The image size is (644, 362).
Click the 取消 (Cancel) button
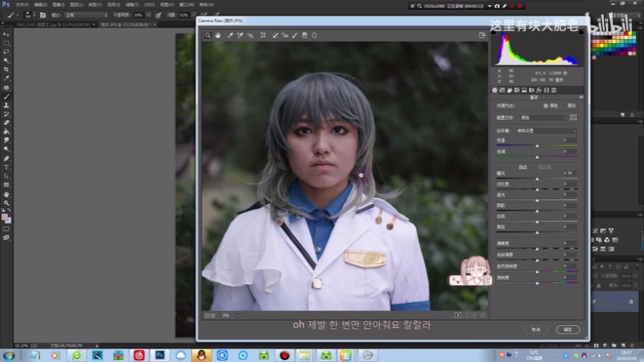point(536,329)
